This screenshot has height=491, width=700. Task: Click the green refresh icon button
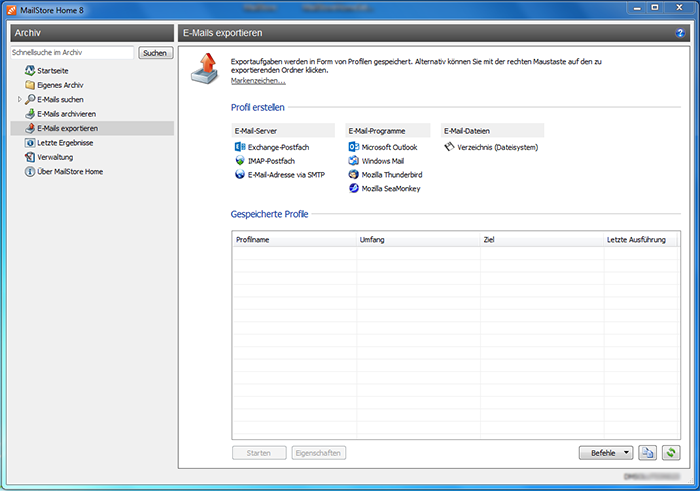671,453
